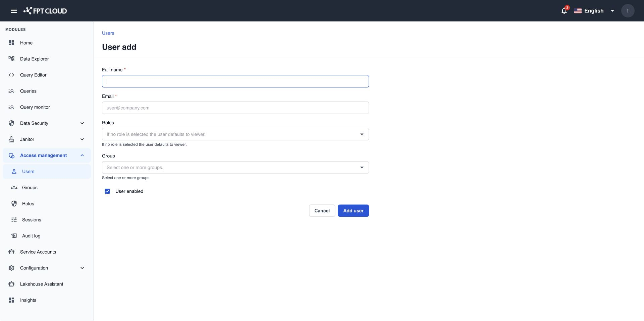The image size is (644, 321).
Task: Click the Email input field
Action: (x=235, y=108)
